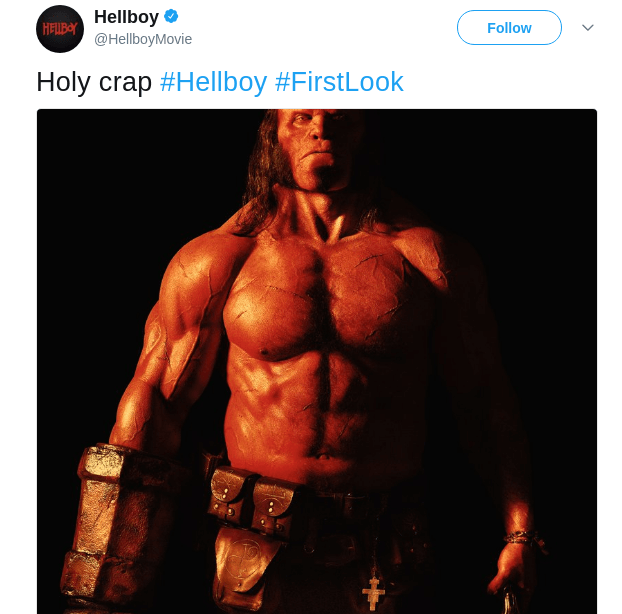
Task: Click the blue verified badge
Action: pyautogui.click(x=172, y=16)
